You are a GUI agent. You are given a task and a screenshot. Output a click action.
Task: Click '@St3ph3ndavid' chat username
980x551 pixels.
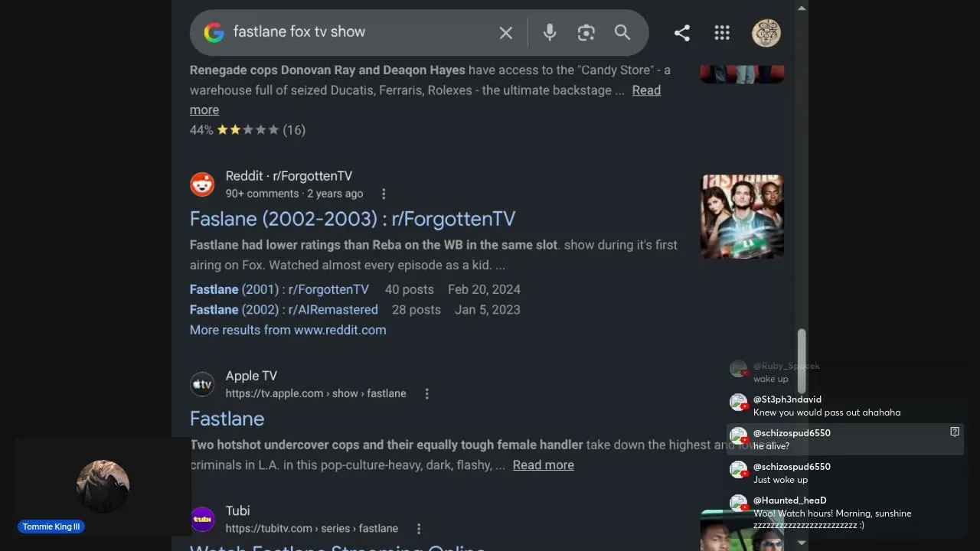[x=787, y=399]
